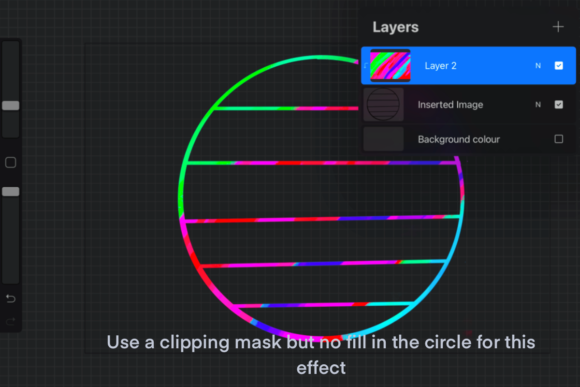
Task: Enable the Background colour visibility checkbox
Action: [559, 139]
